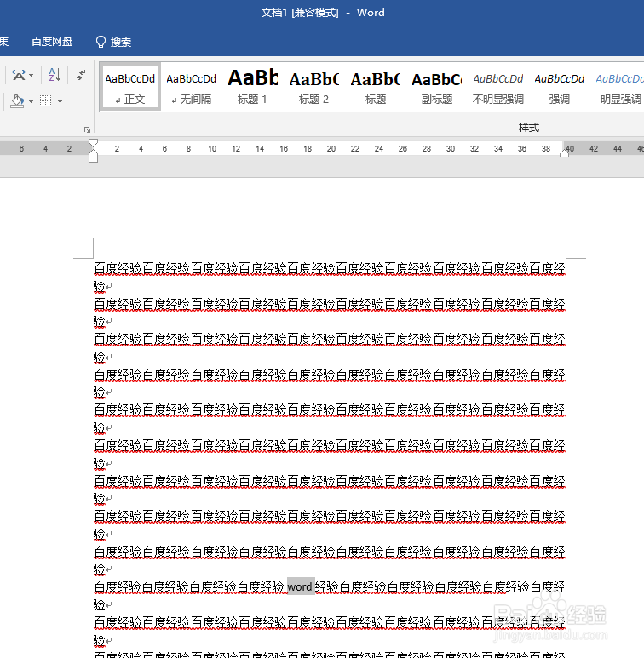
Task: Click the Borders grid icon
Action: click(45, 101)
